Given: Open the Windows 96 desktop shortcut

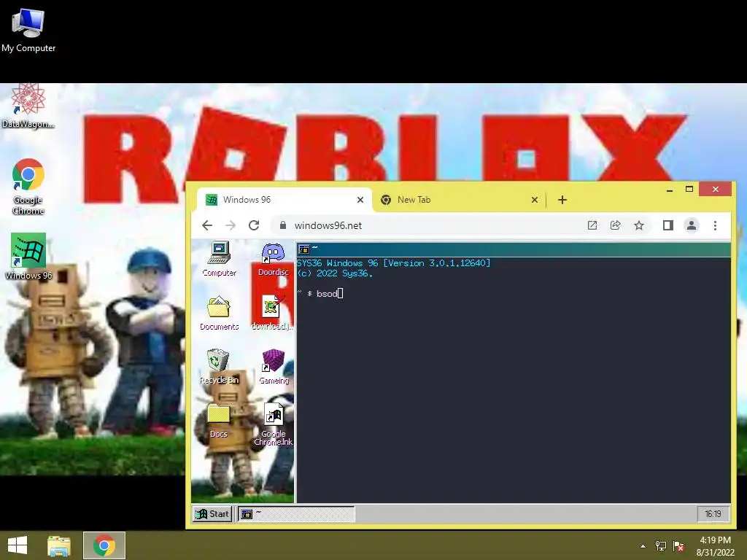Looking at the screenshot, I should pos(28,256).
